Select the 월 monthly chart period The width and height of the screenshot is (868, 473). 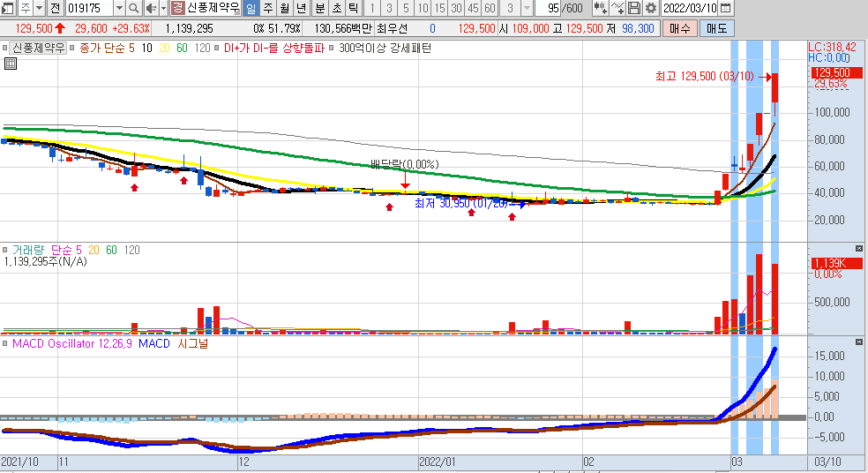tap(285, 8)
